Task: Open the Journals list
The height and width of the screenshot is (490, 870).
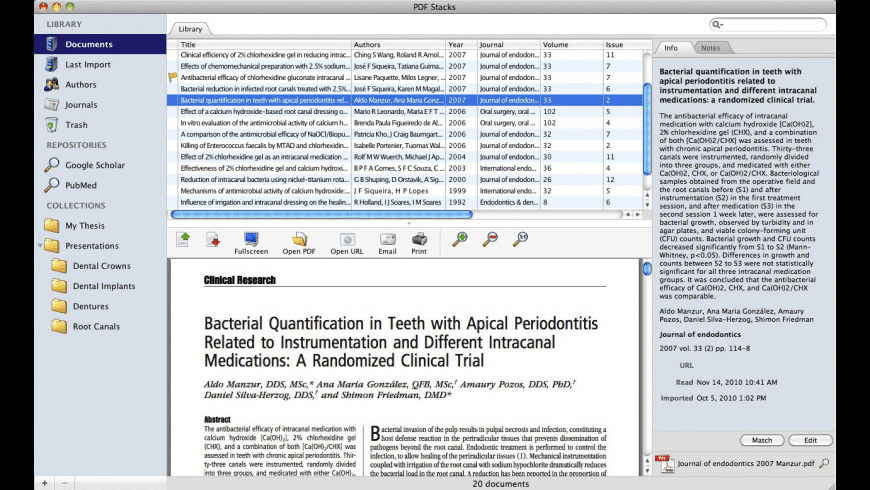Action: pos(81,104)
